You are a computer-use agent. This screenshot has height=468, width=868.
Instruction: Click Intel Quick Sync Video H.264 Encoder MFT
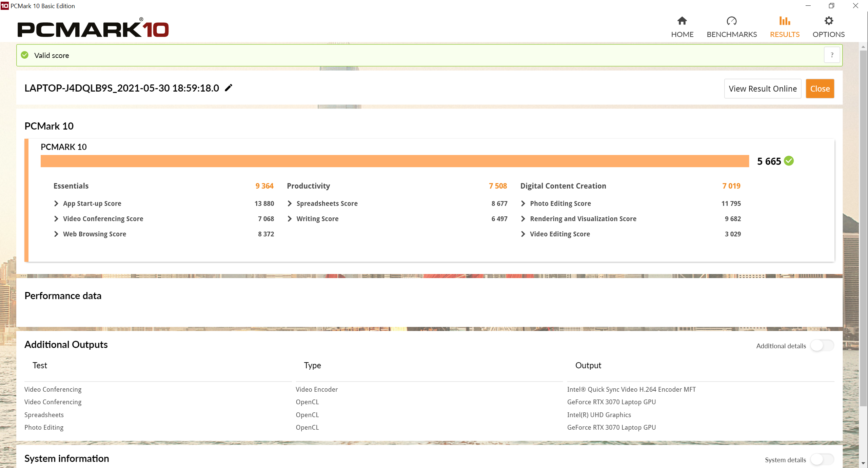[x=631, y=389]
